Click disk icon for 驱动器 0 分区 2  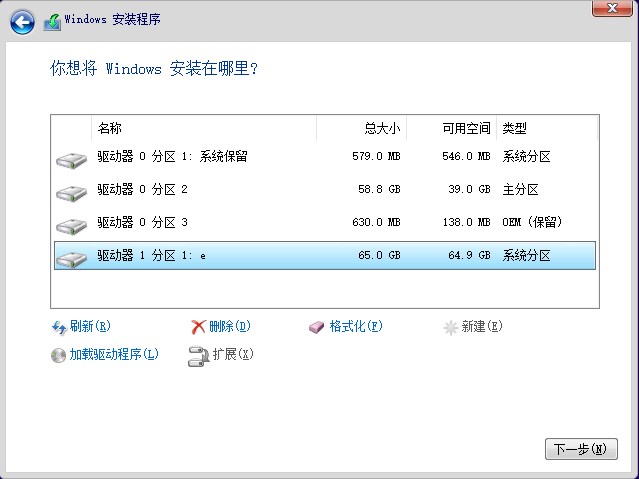[x=71, y=190]
